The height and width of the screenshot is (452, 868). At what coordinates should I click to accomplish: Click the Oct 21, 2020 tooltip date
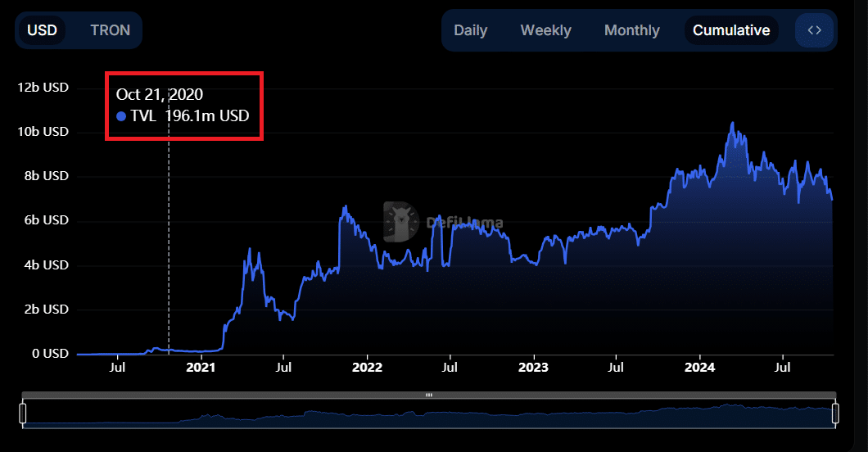[x=160, y=95]
